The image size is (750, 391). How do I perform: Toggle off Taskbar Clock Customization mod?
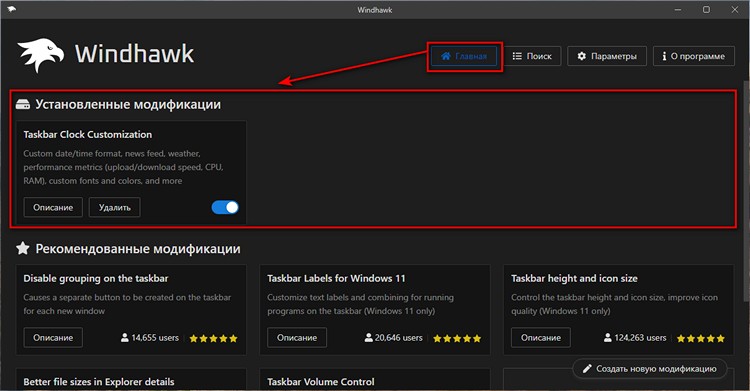225,207
